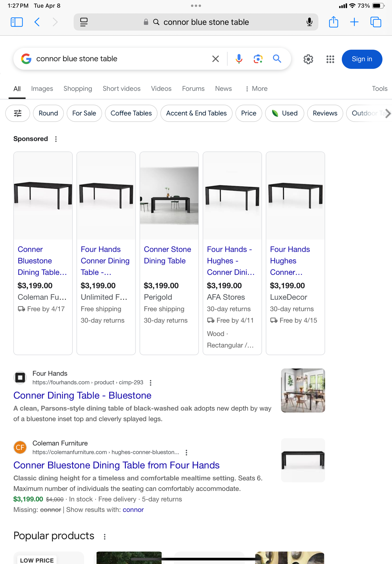Open the Sponsored section options dots
Viewport: 392px width, 564px height.
pyautogui.click(x=56, y=139)
